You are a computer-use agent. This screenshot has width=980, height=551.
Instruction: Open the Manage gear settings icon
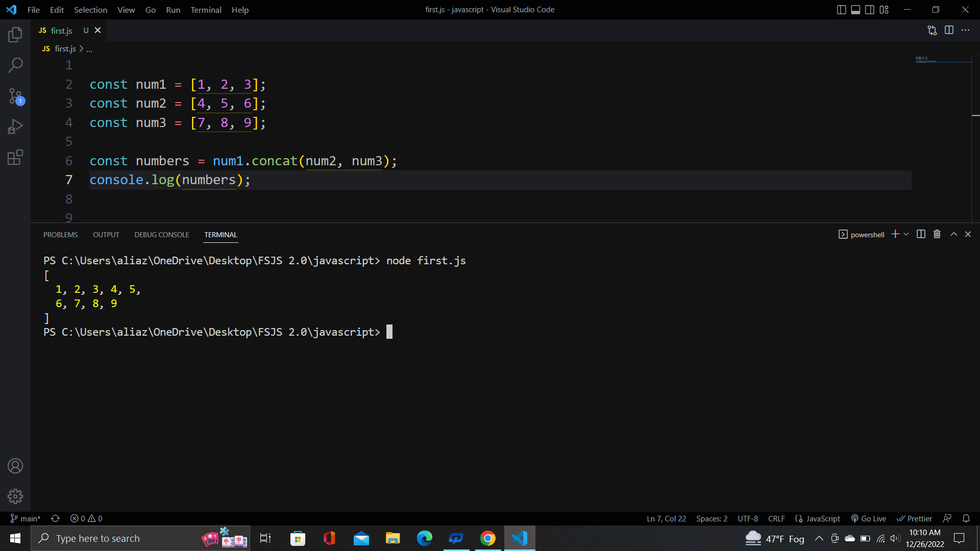pos(15,496)
